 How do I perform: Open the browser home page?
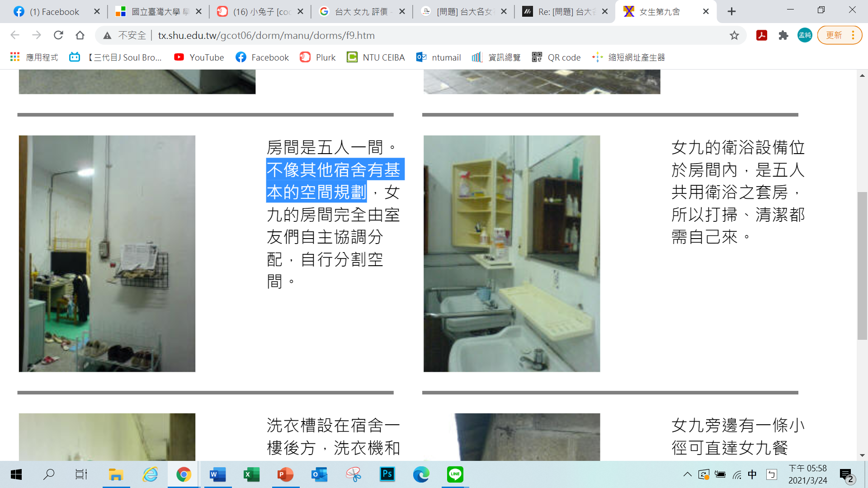tap(80, 35)
